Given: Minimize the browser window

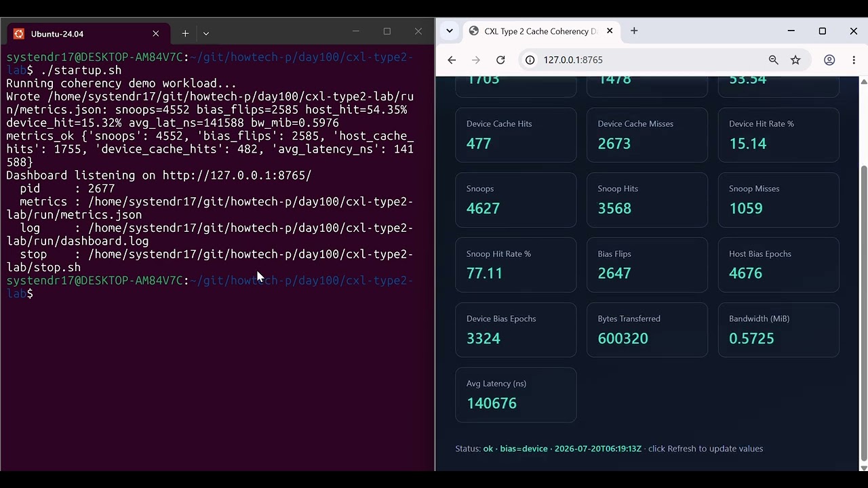Looking at the screenshot, I should click(x=791, y=31).
